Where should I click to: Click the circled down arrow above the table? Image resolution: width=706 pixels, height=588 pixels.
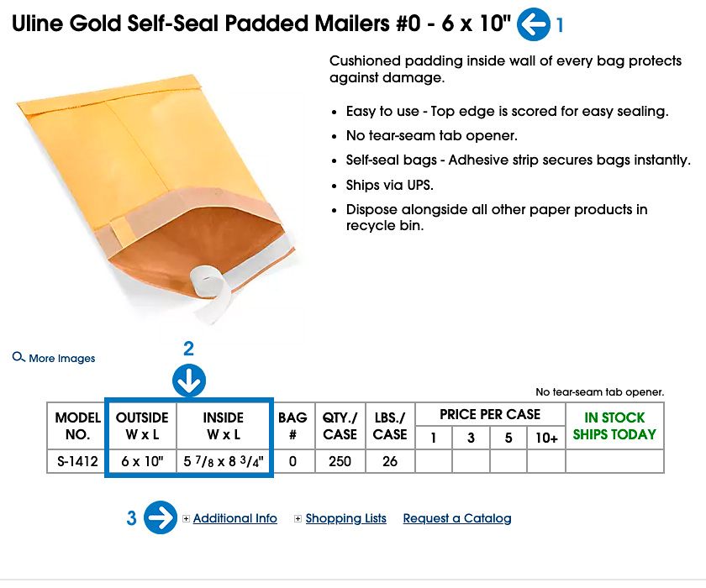pos(187,380)
